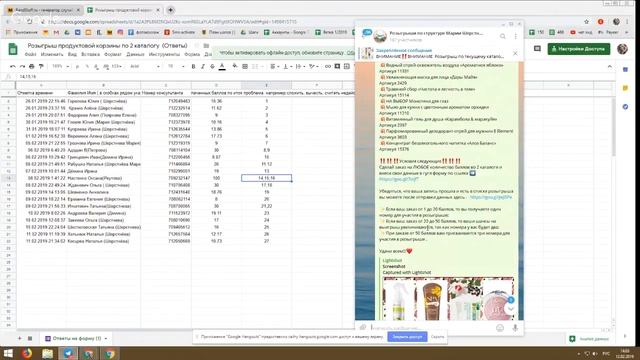Click the Google Sheets home icon
640x360 pixels.
tap(13, 49)
